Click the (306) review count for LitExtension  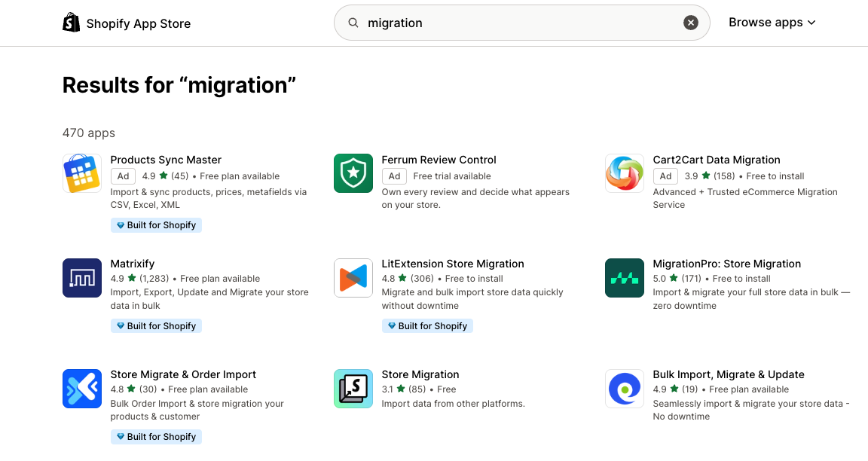pyautogui.click(x=422, y=279)
